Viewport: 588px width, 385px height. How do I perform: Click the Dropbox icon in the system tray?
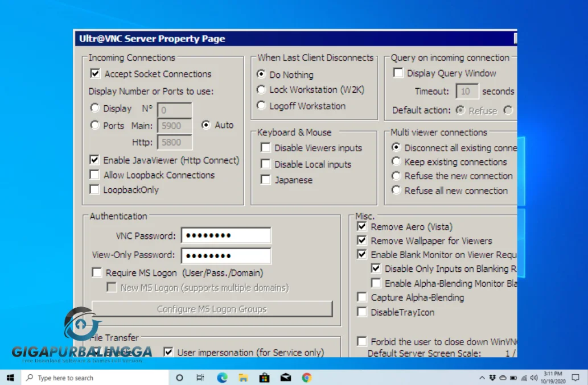(x=492, y=377)
